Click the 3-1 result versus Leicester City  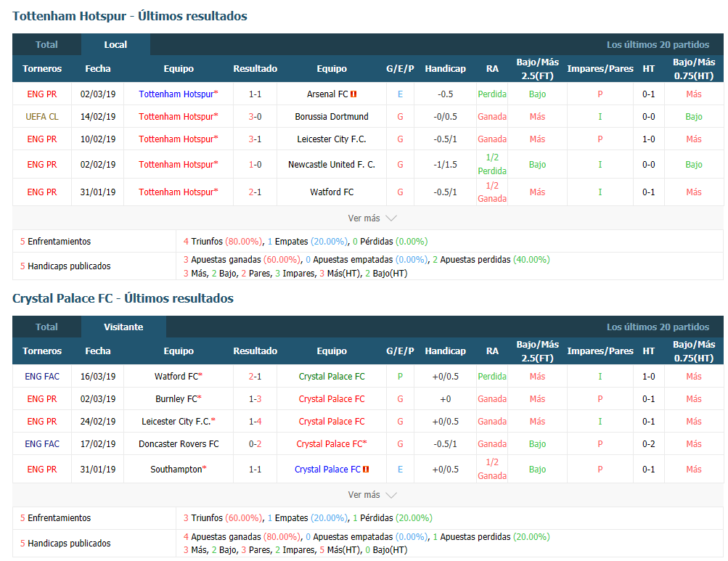255,139
